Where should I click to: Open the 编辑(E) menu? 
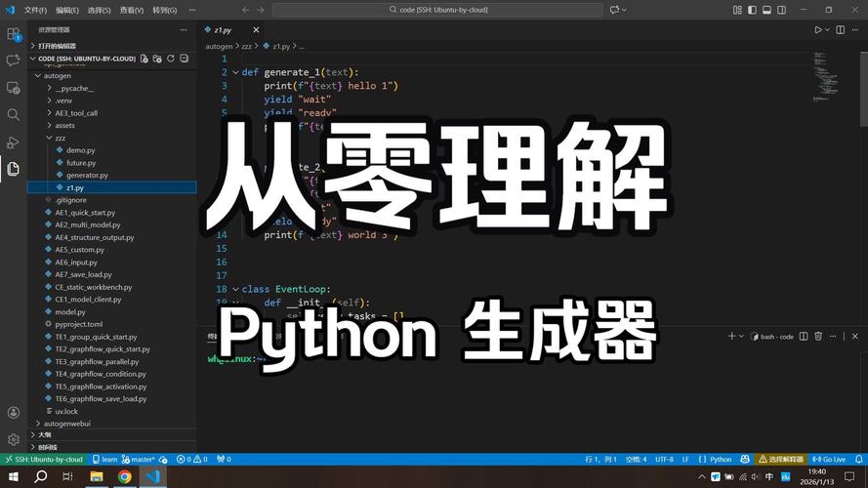[67, 10]
